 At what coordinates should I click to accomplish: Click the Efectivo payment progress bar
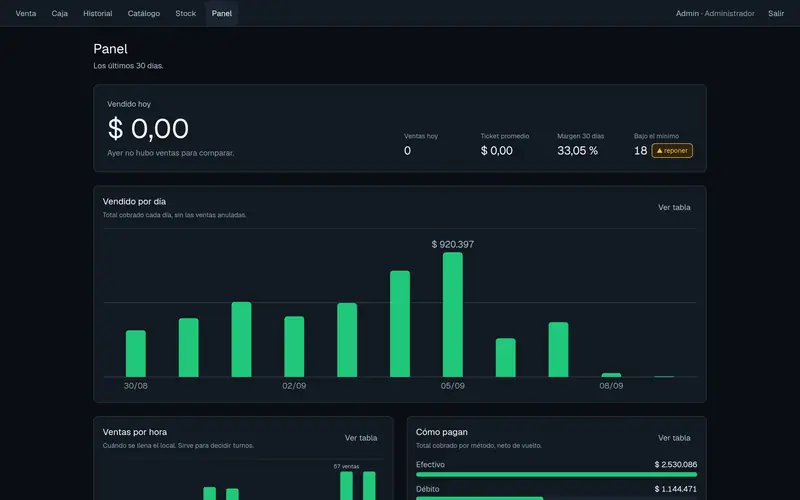556,474
